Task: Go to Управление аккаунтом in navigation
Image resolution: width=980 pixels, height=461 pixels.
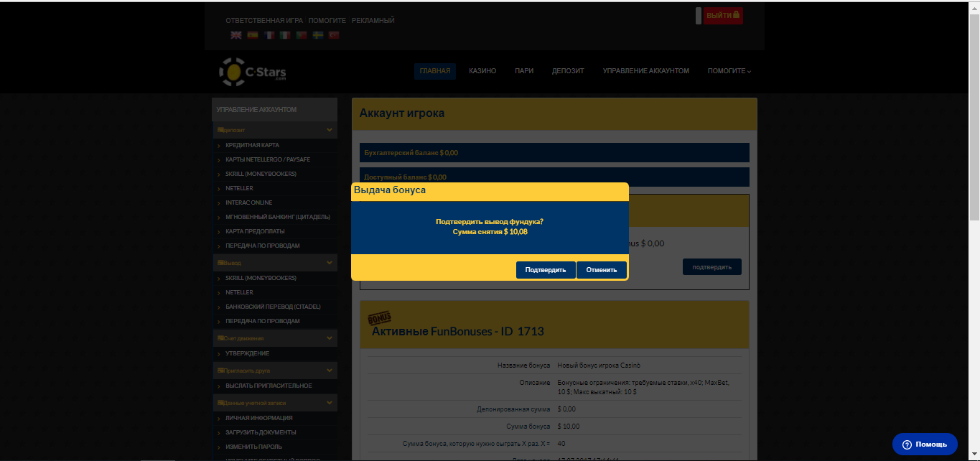Action: click(x=645, y=71)
